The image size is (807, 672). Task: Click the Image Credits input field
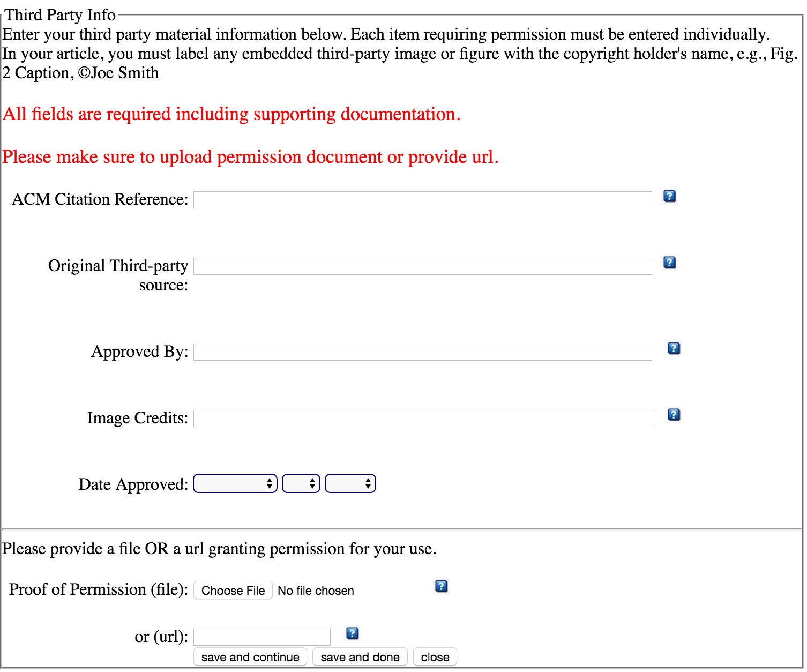[422, 419]
